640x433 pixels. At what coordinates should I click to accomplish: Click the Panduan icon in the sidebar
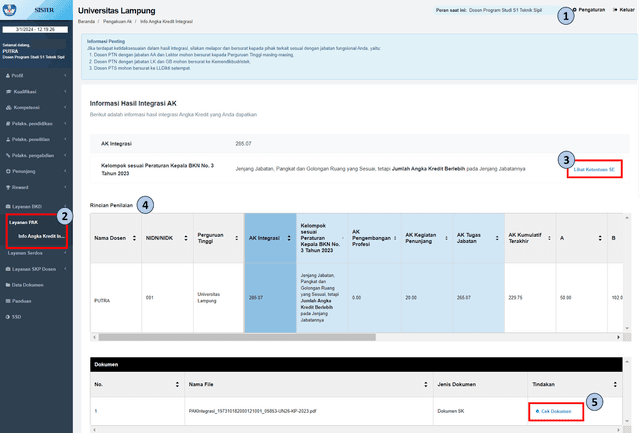pyautogui.click(x=8, y=301)
